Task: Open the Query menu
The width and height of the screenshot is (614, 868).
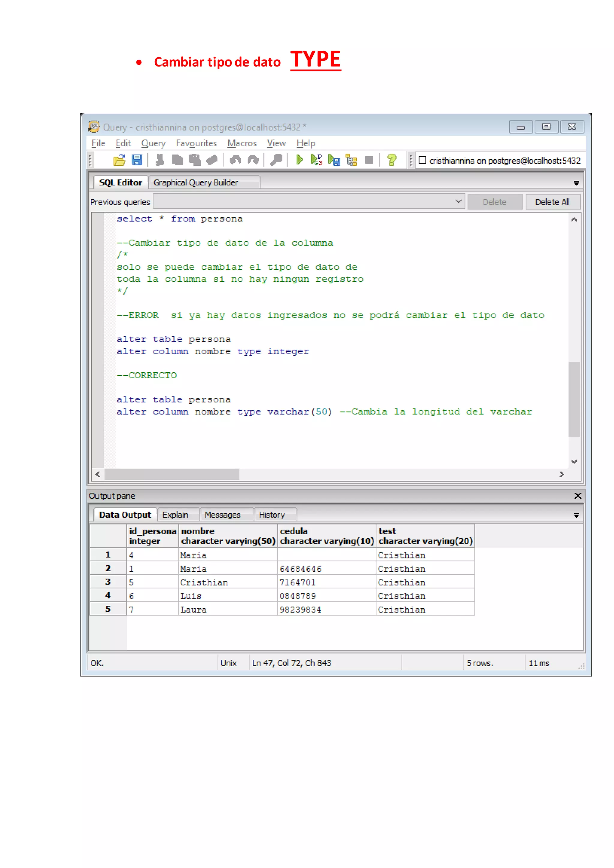Action: click(x=153, y=143)
